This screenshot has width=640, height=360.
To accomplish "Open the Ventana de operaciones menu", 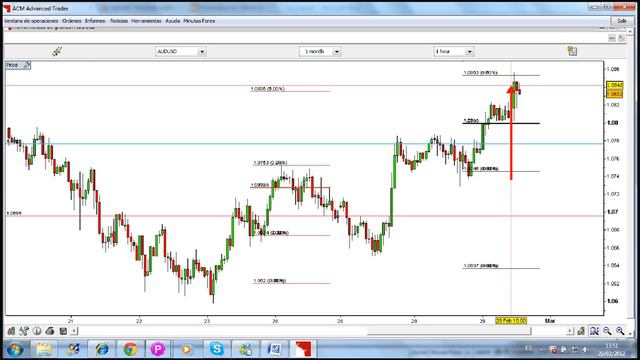I will (x=31, y=21).
